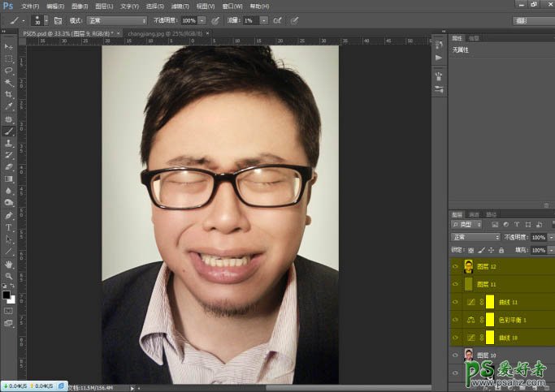Switch to the 信息 panel tab
The height and width of the screenshot is (392, 555).
[x=474, y=37]
